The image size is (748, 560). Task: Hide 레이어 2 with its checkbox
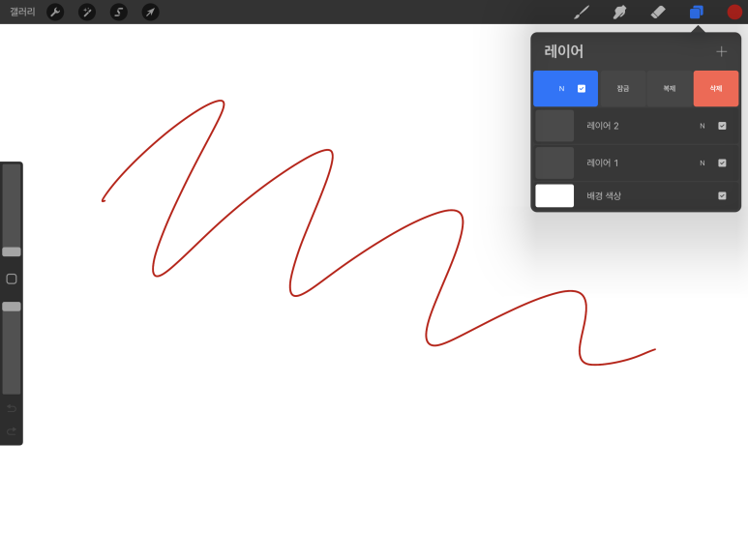tap(722, 126)
